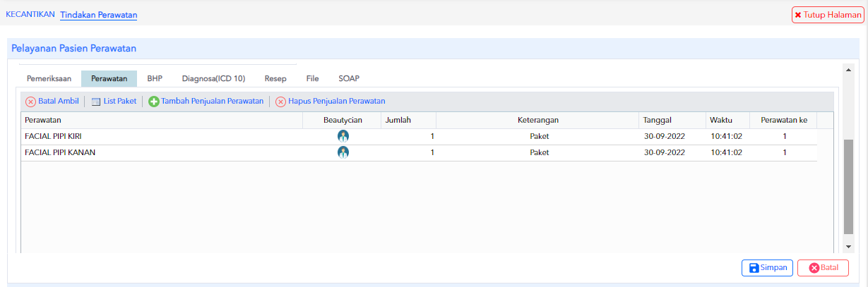
Task: Select beautycian icon for FACIAL PIPI KANAN
Action: pos(343,152)
